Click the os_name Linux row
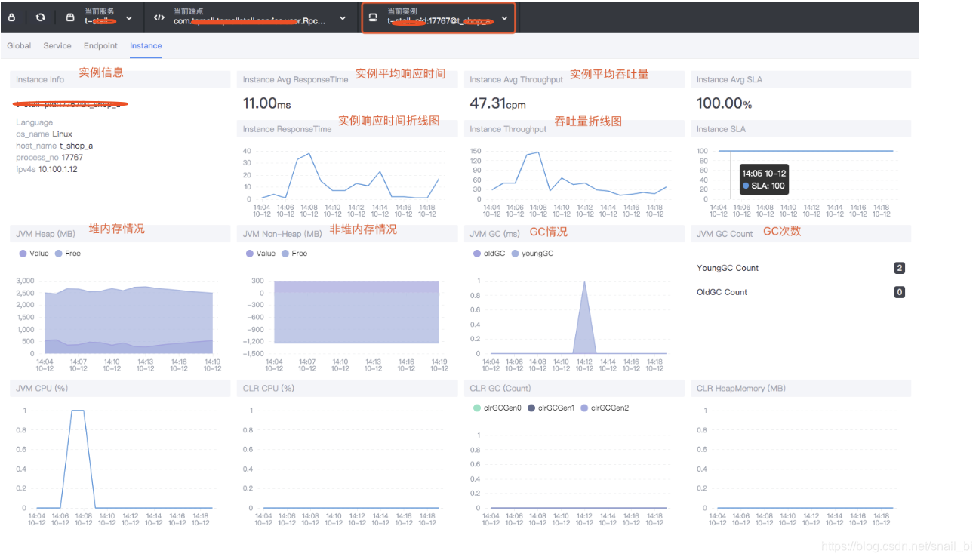This screenshot has width=979, height=560. click(x=44, y=134)
